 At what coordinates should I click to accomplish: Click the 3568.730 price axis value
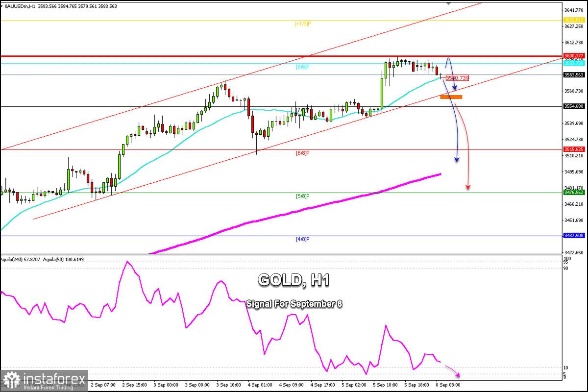[x=574, y=91]
